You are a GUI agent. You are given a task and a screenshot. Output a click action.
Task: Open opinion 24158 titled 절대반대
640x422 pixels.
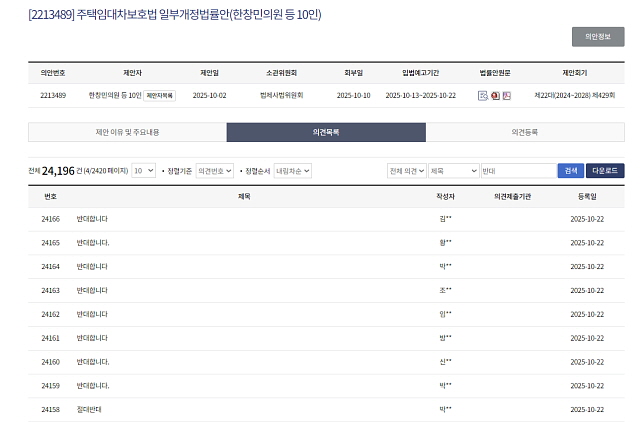click(89, 410)
